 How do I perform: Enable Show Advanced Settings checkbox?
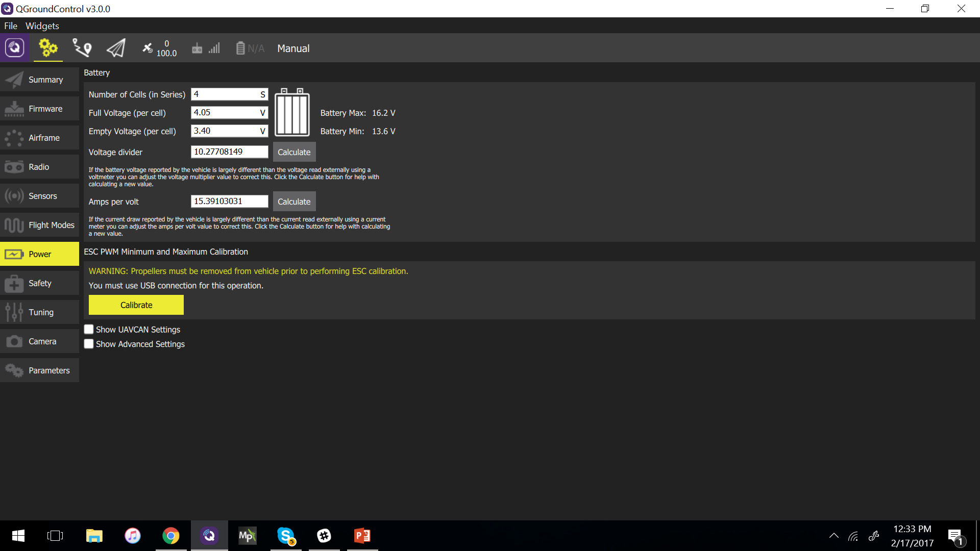tap(88, 344)
